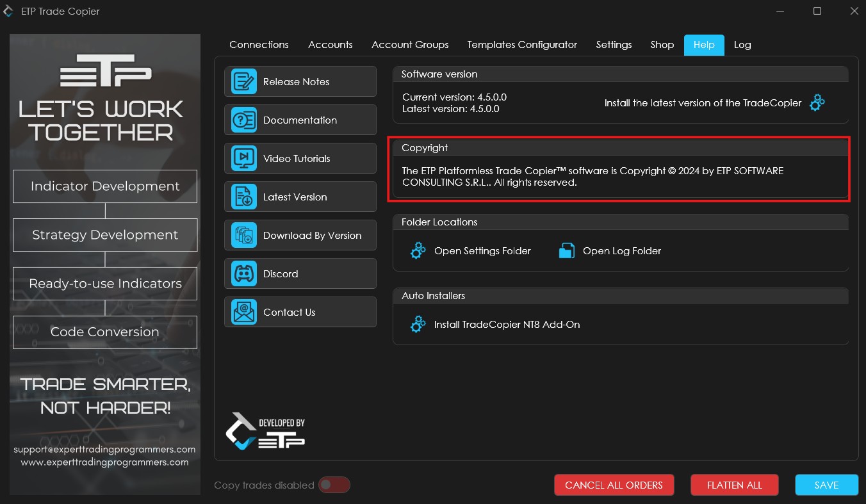This screenshot has height=504, width=866.
Task: Toggle the Copy trades disabled switch
Action: (x=334, y=485)
